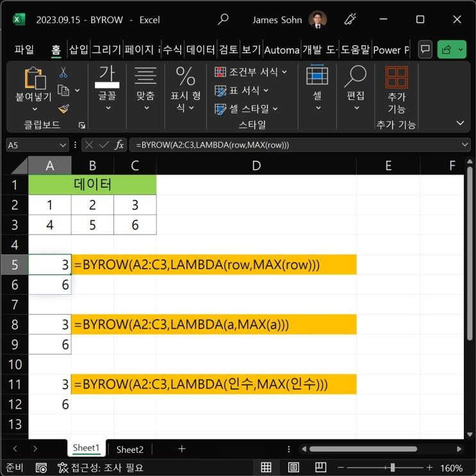
Task: Click the 160% zoom level
Action: (x=452, y=468)
